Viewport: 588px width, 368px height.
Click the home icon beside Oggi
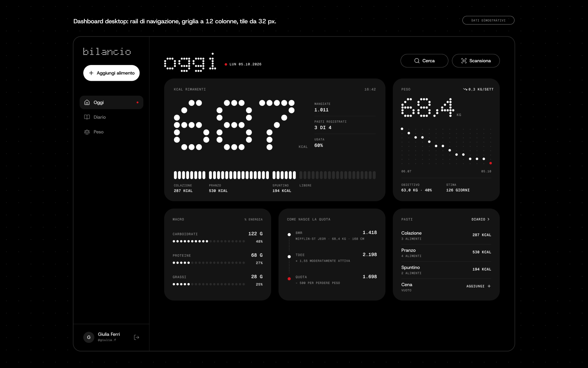(x=87, y=102)
